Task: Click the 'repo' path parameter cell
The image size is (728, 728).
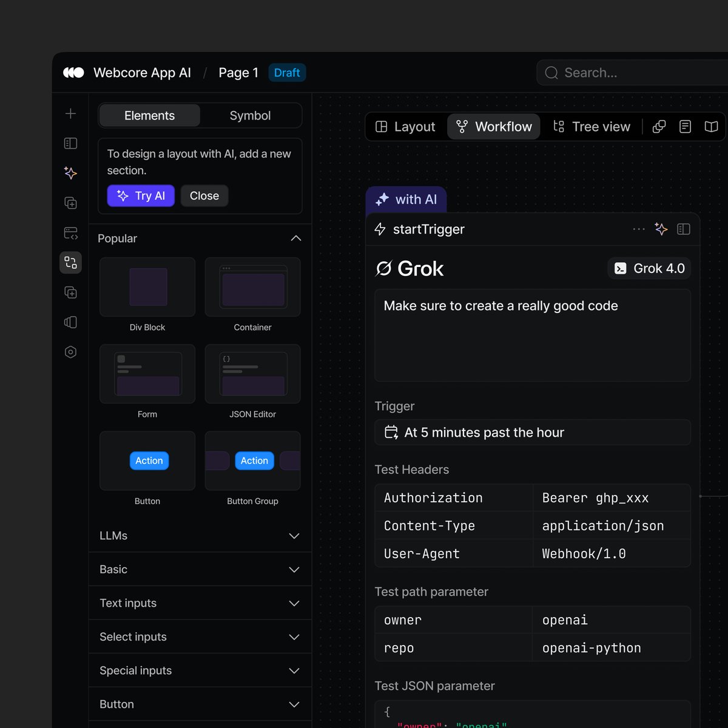Action: [x=454, y=648]
